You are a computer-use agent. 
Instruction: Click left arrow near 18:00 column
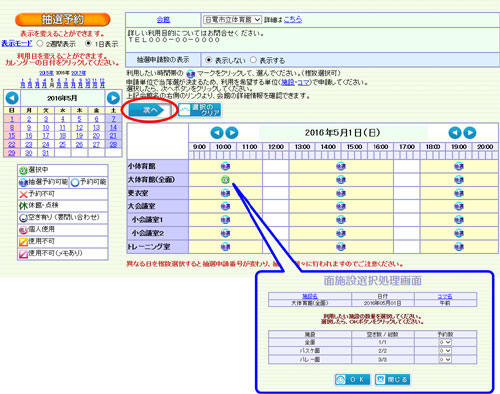click(x=455, y=133)
